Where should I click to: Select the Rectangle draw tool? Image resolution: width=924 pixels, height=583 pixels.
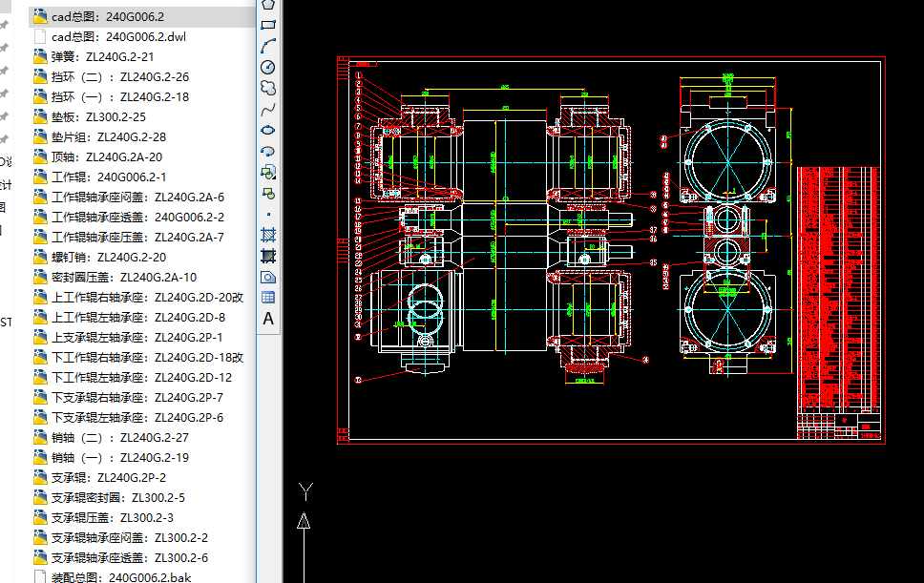pyautogui.click(x=268, y=25)
